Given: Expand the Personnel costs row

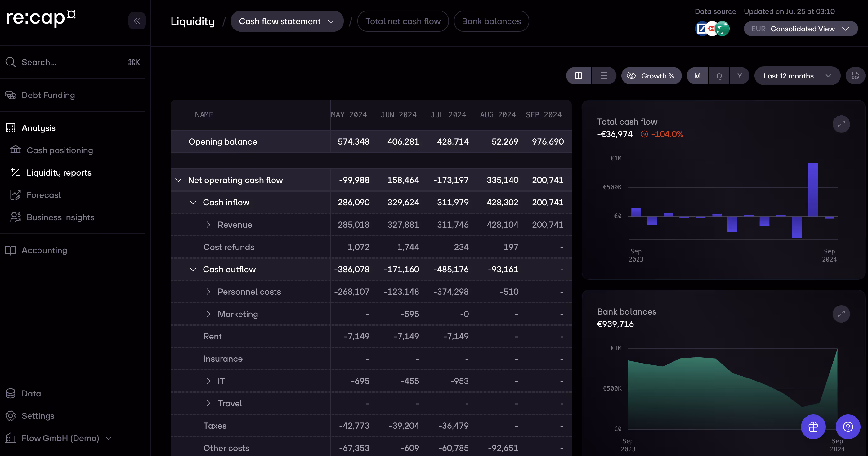Looking at the screenshot, I should [x=208, y=292].
